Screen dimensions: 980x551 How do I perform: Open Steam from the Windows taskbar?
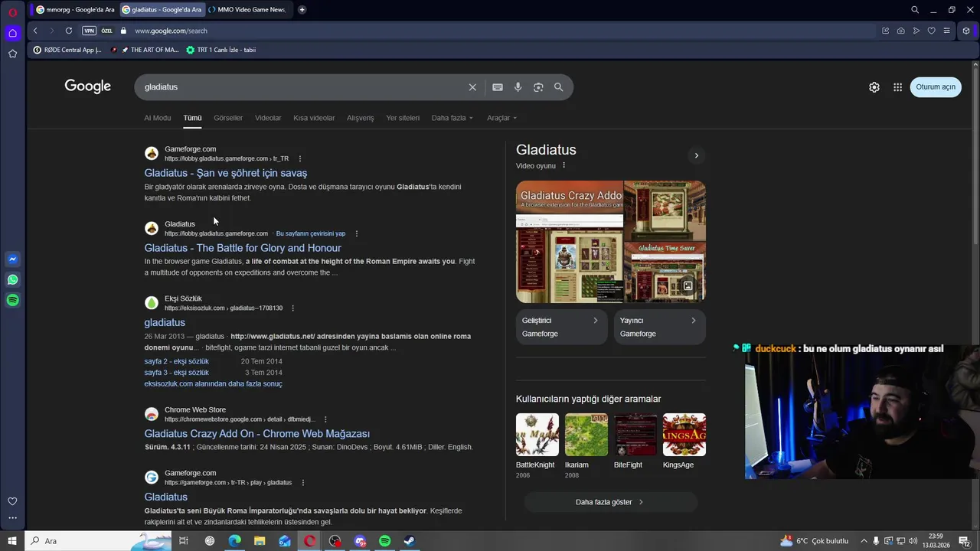click(x=409, y=541)
